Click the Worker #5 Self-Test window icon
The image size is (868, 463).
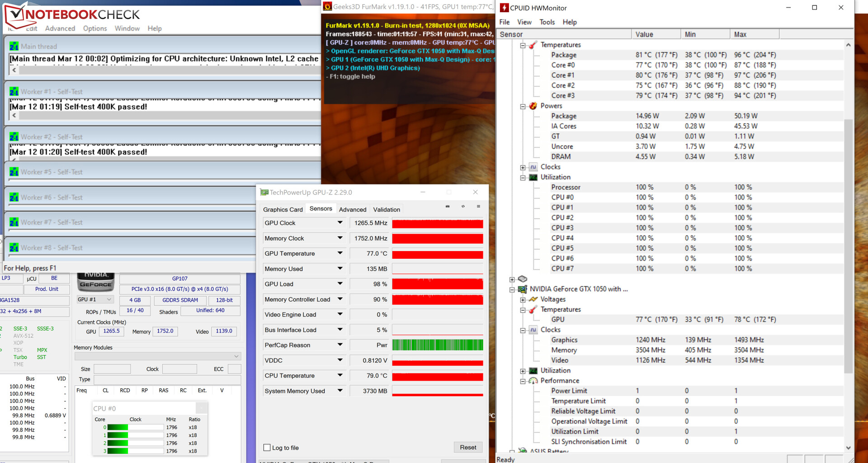[14, 172]
